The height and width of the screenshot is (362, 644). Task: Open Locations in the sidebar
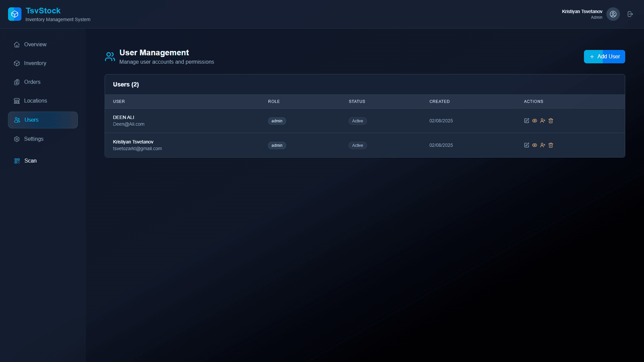click(x=35, y=101)
